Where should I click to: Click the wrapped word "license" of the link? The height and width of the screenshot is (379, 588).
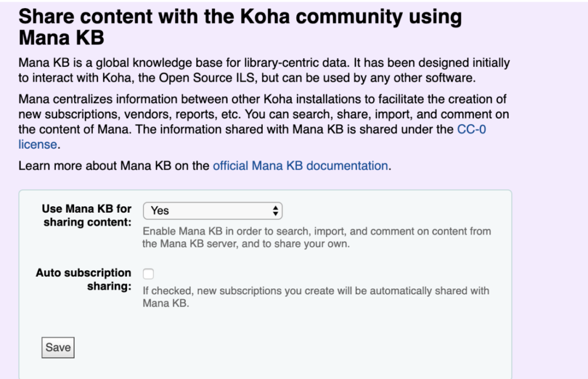(x=38, y=145)
